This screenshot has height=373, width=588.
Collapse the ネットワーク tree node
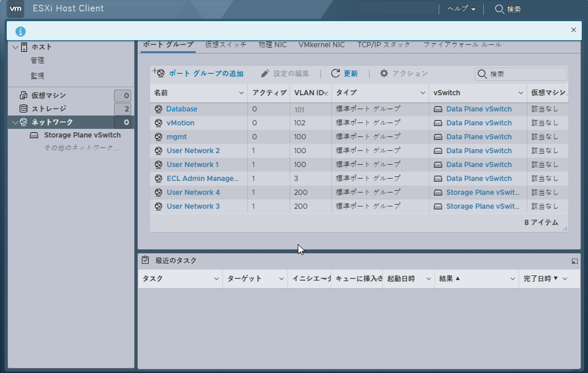15,122
